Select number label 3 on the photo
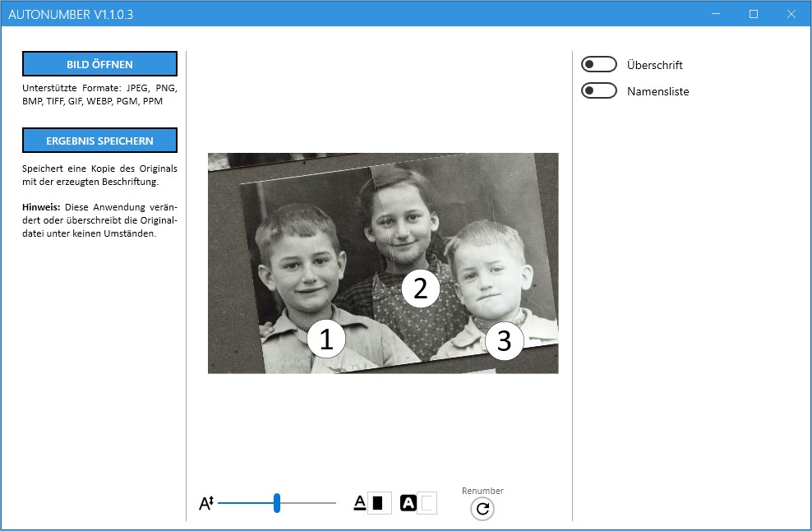The image size is (812, 531). click(x=504, y=341)
